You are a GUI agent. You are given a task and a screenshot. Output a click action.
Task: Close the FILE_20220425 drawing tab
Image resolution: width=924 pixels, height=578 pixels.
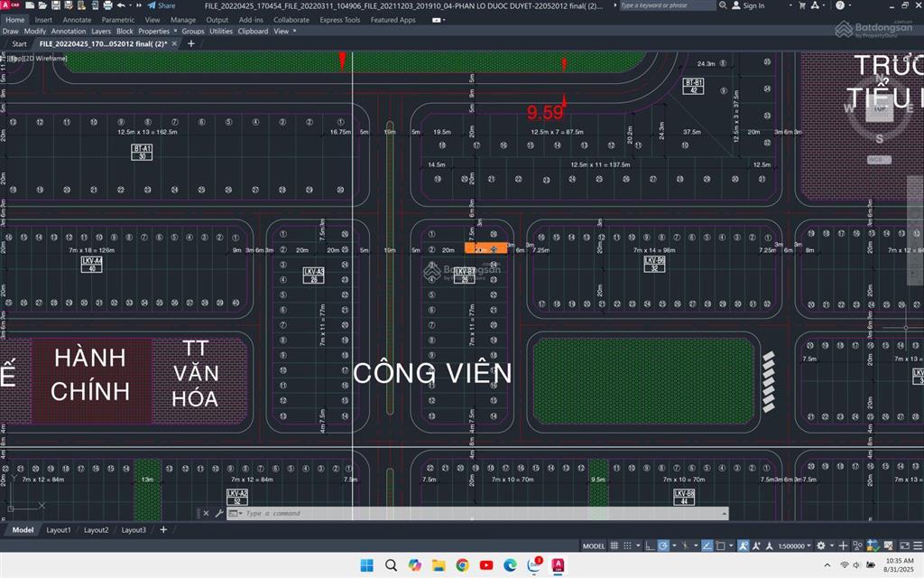point(174,43)
